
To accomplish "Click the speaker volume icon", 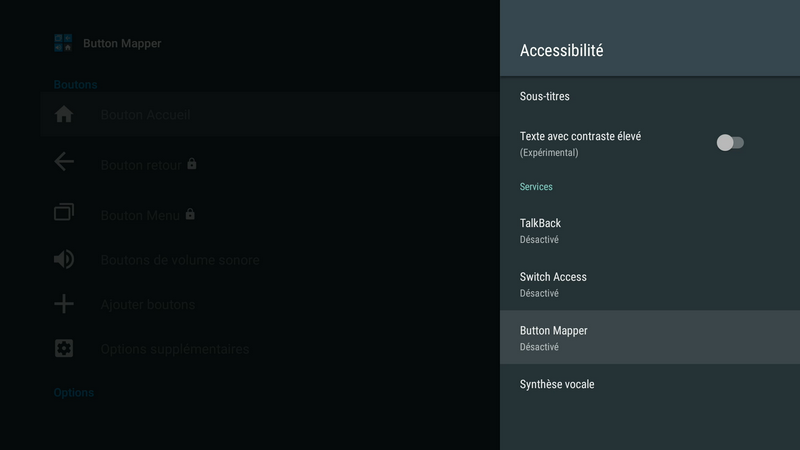I will (64, 260).
